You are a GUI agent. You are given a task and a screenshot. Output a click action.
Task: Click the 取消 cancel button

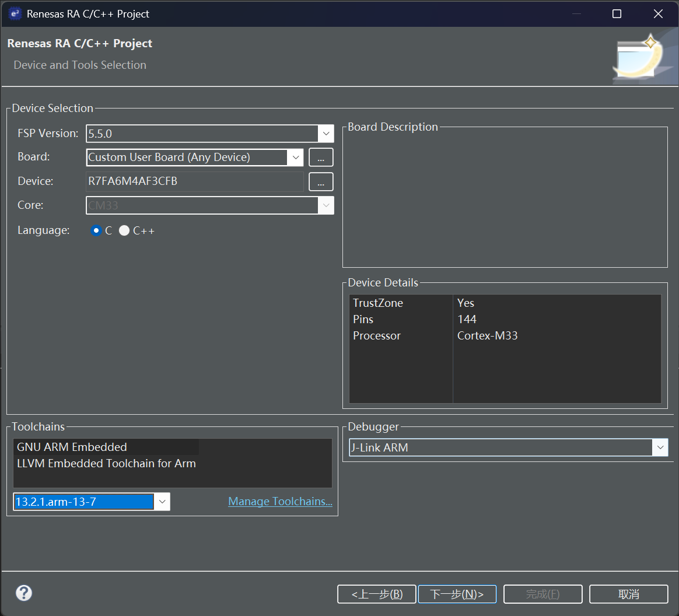coord(628,594)
